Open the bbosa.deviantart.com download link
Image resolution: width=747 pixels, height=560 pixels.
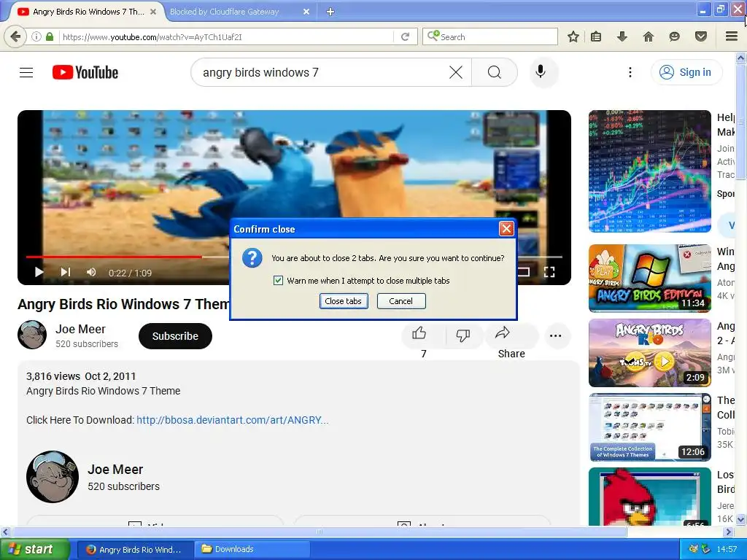tap(233, 420)
